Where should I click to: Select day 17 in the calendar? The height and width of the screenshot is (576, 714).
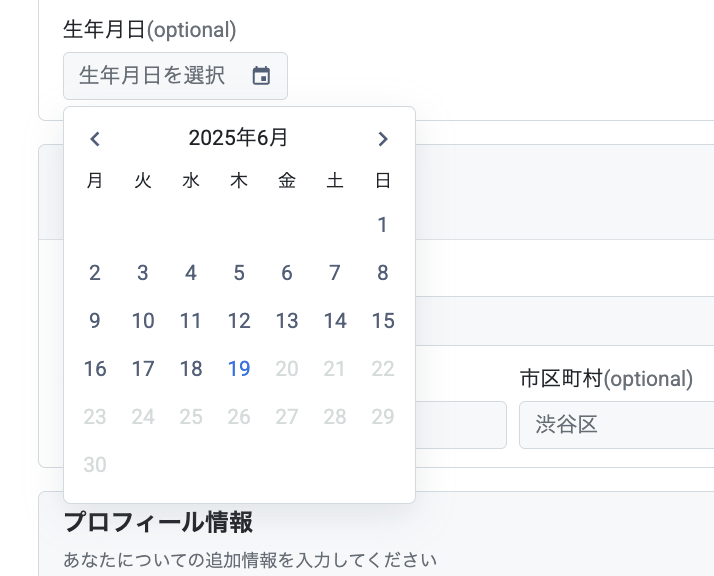tap(143, 368)
